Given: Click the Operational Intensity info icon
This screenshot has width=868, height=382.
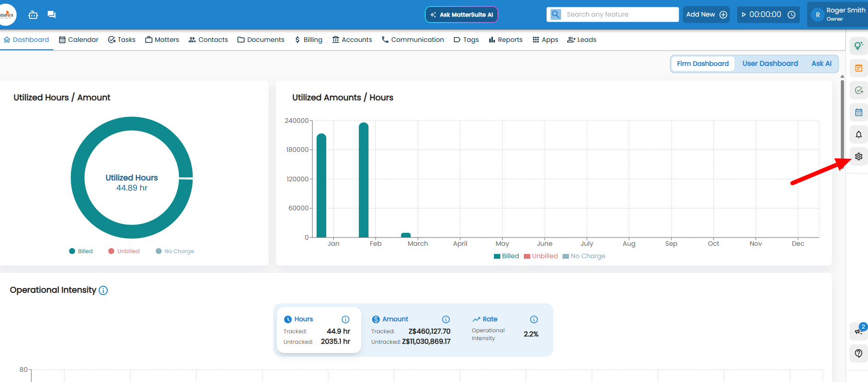Looking at the screenshot, I should [x=103, y=290].
